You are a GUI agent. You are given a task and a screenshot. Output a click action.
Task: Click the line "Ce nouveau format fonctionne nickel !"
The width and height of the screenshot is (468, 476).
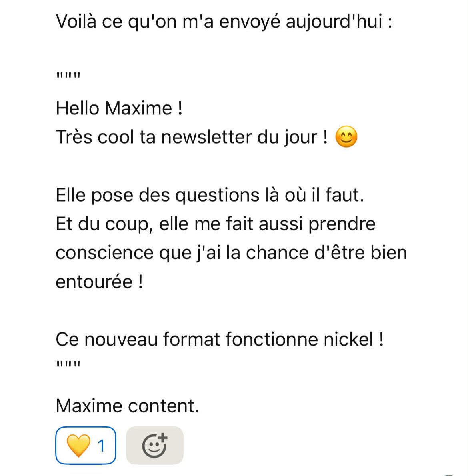click(x=220, y=339)
